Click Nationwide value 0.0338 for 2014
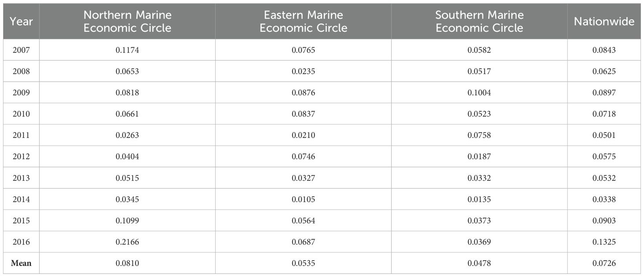Screen dimensions: 644x277 point(604,199)
